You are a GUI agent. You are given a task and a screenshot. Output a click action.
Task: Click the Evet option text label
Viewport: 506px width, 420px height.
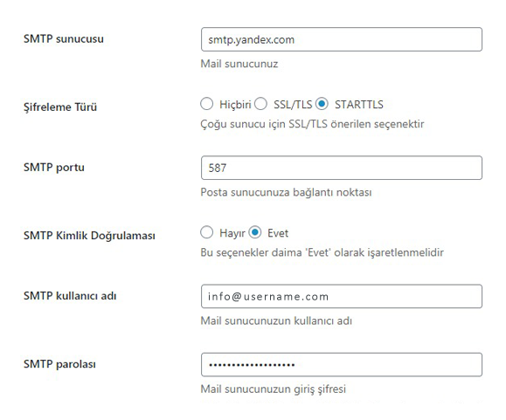coord(278,233)
